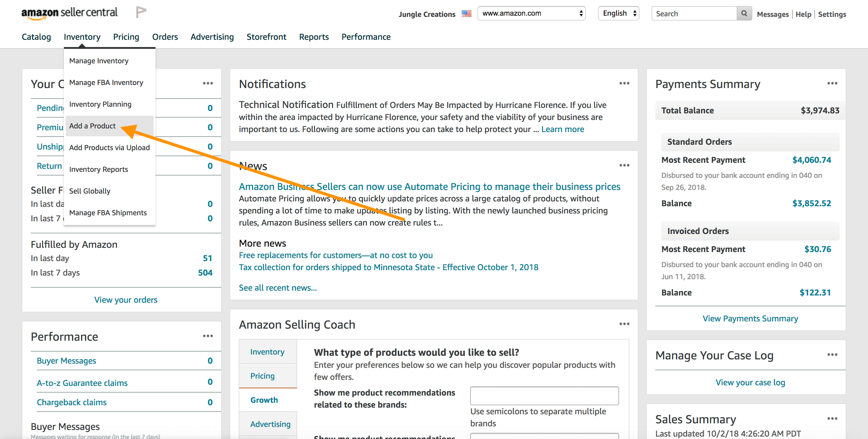
Task: Click View Payments Summary link
Action: tap(750, 319)
